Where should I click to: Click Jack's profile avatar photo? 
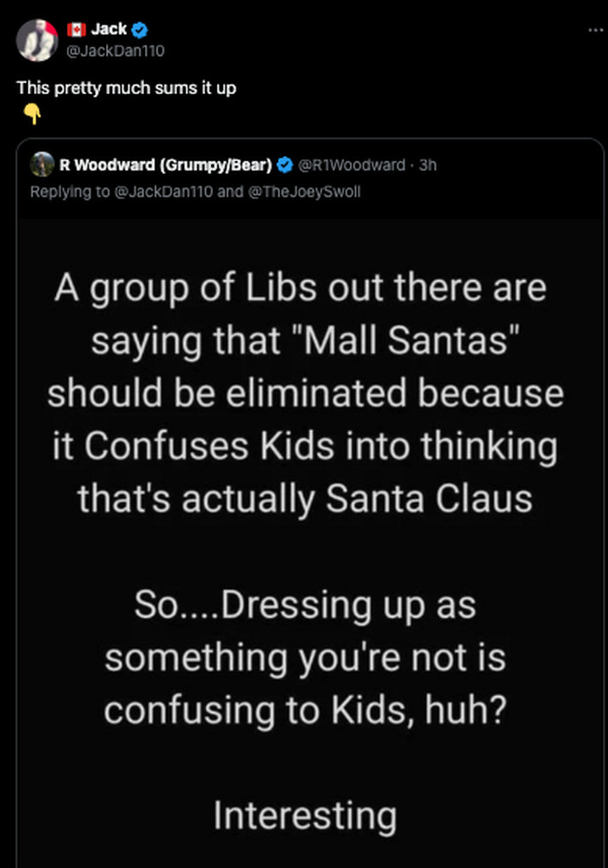[x=39, y=40]
